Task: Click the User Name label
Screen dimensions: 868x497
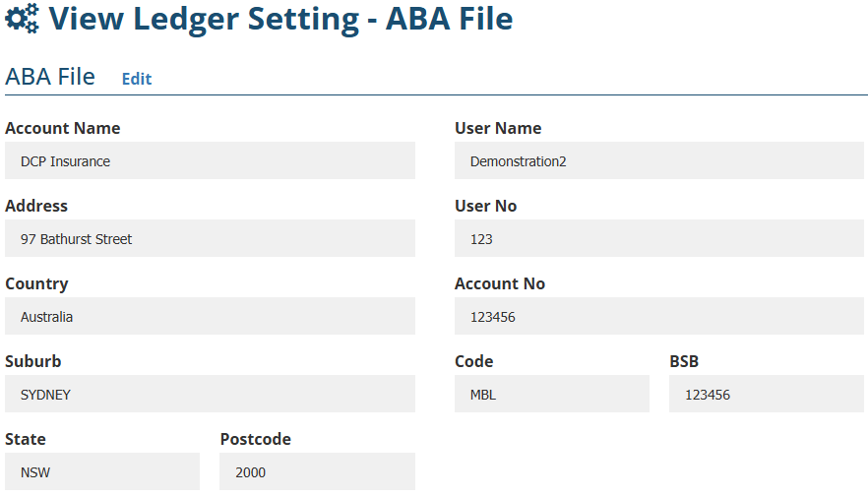Action: coord(498,128)
